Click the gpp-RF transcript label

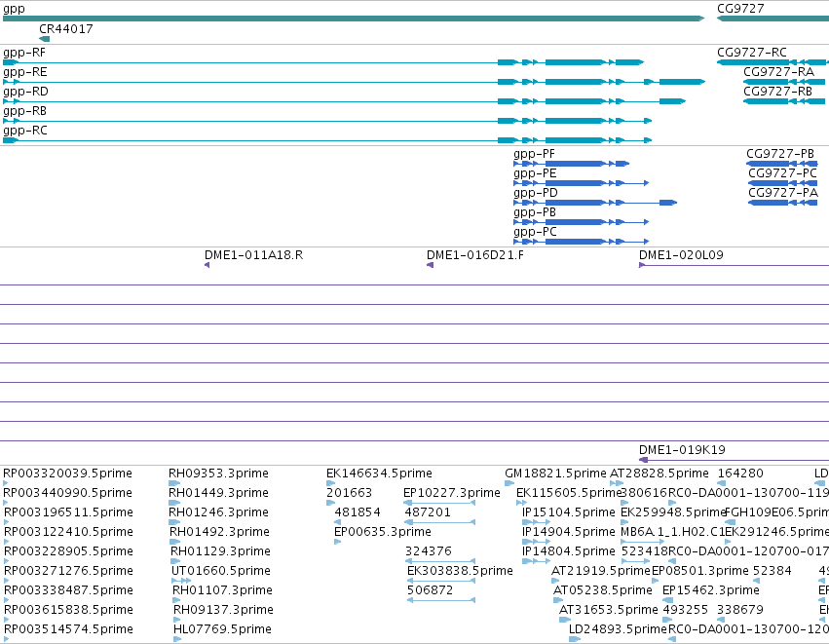pos(24,53)
